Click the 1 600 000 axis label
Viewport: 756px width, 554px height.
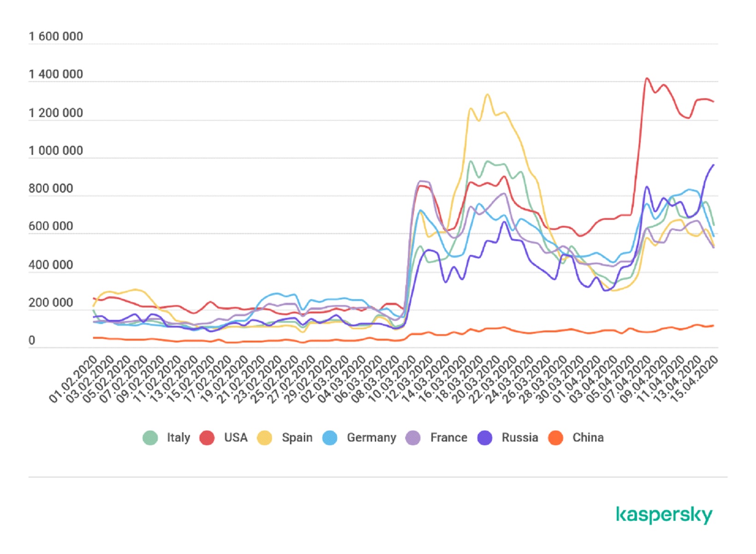[x=56, y=36]
